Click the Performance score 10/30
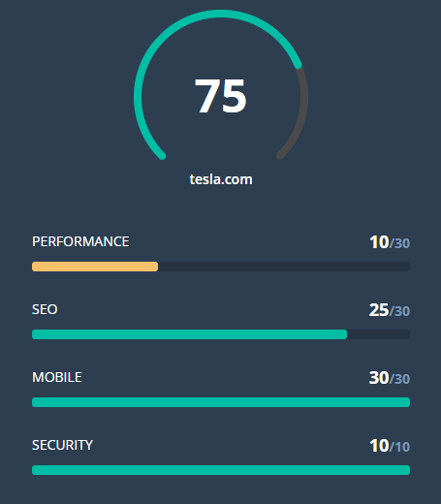 point(390,242)
